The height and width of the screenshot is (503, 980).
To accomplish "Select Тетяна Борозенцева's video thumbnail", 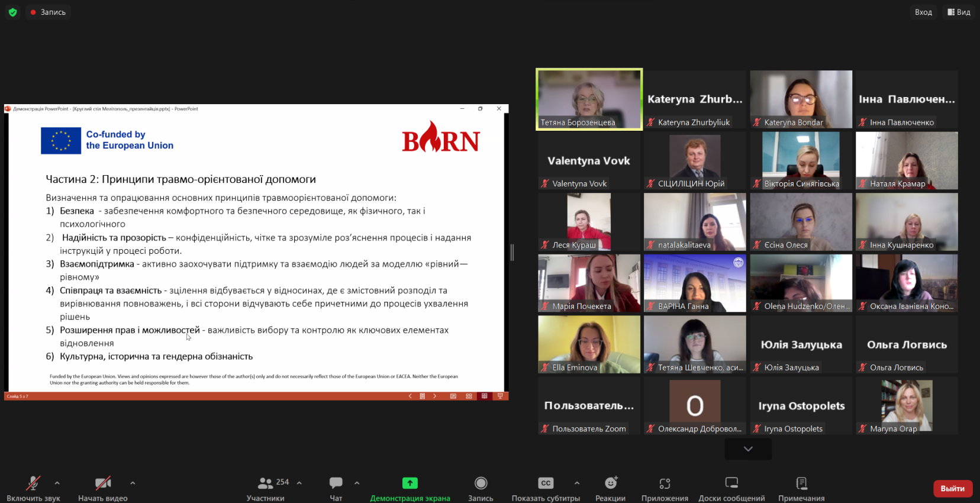I will 589,99.
